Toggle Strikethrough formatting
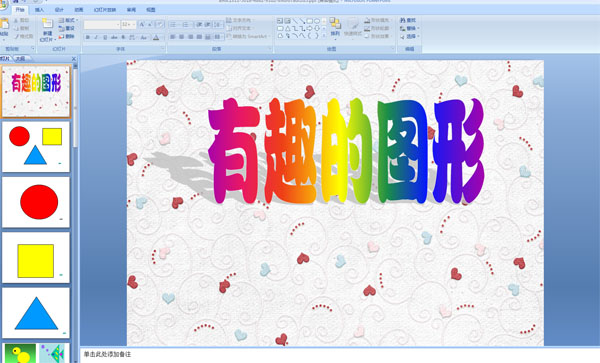600x363 pixels. (114, 37)
